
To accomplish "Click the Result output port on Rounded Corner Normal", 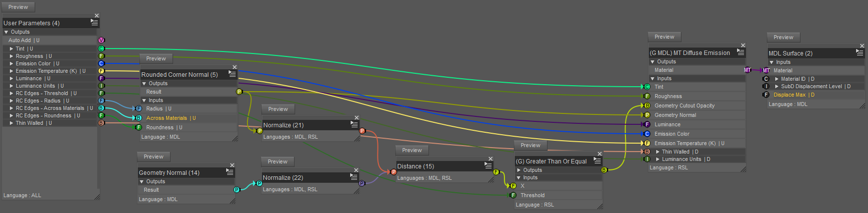I will tap(239, 92).
